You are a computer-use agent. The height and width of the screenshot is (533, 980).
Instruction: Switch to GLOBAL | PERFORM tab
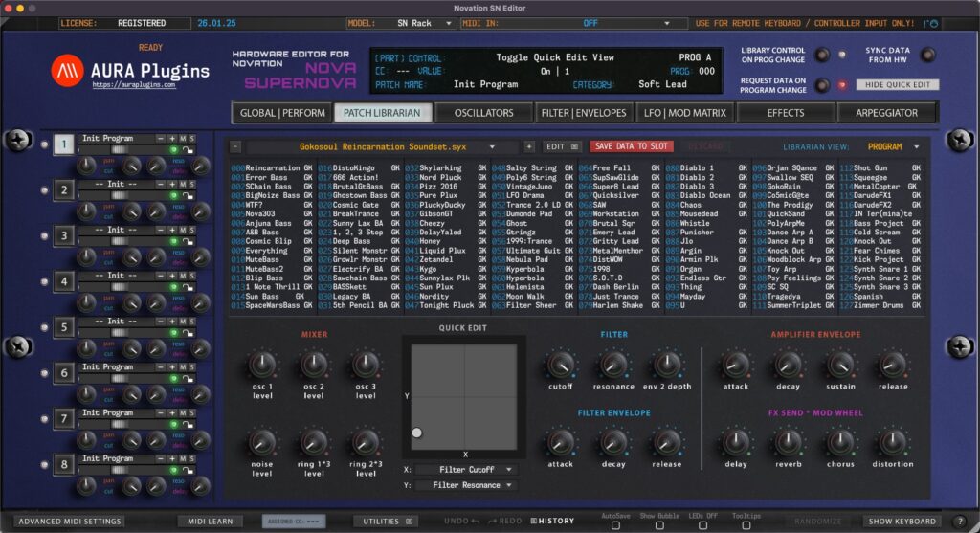[x=282, y=113]
